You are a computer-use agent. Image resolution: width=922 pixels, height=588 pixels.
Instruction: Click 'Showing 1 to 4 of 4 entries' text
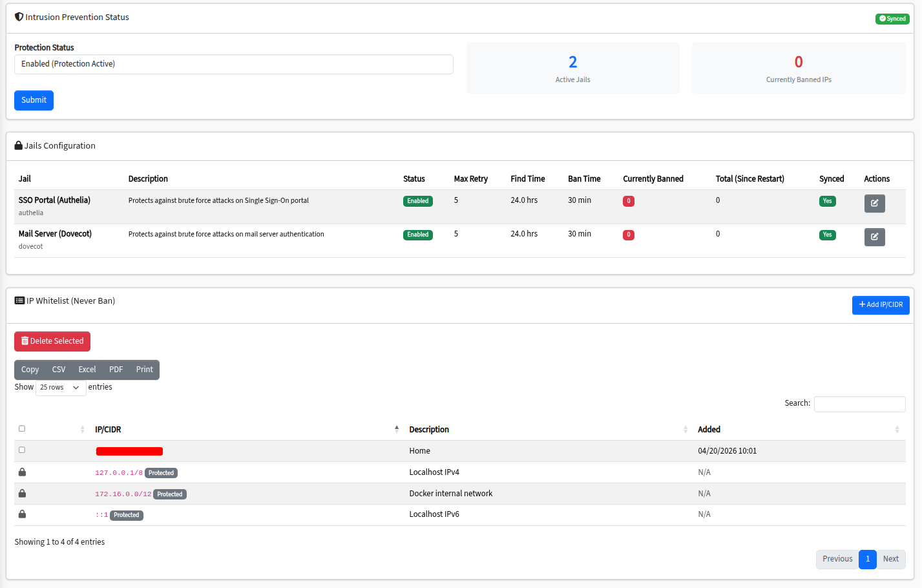click(59, 542)
